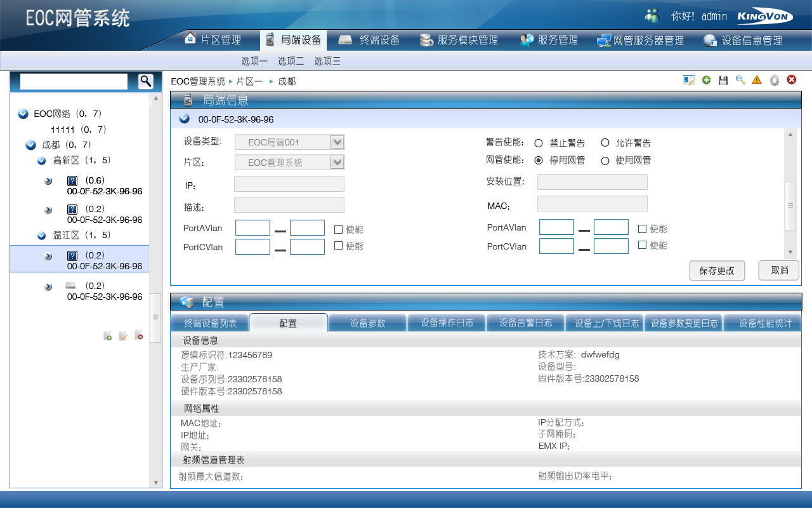
Task: Collapse the 高新区 tree node
Action: pos(42,161)
